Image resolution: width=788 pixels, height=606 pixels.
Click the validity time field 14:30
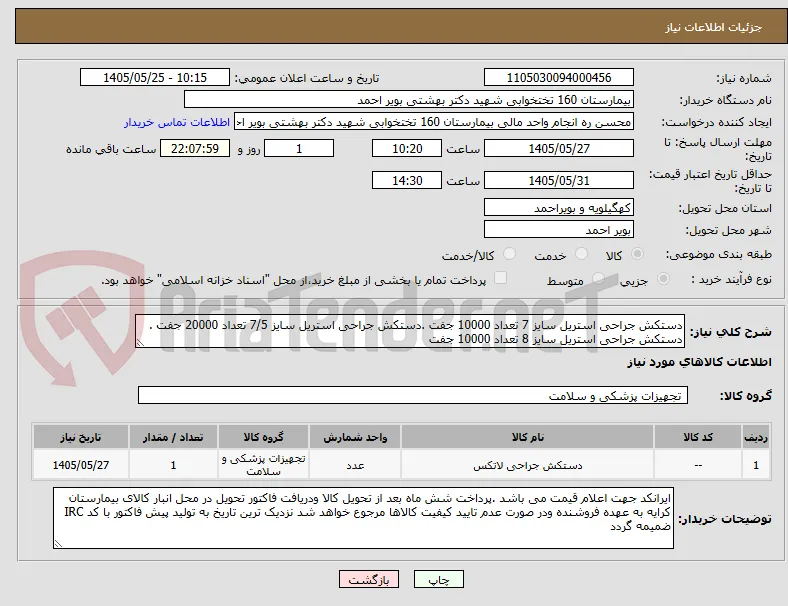[x=407, y=180]
